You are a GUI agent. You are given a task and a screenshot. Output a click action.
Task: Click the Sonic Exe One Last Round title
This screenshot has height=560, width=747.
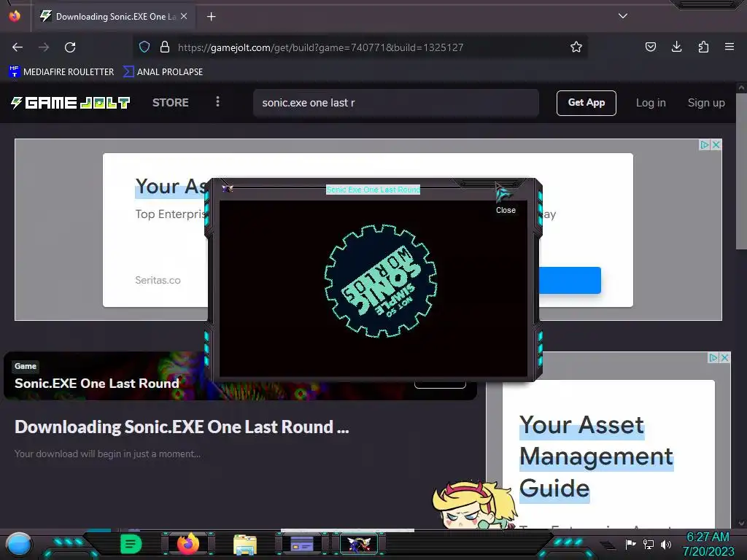373,190
